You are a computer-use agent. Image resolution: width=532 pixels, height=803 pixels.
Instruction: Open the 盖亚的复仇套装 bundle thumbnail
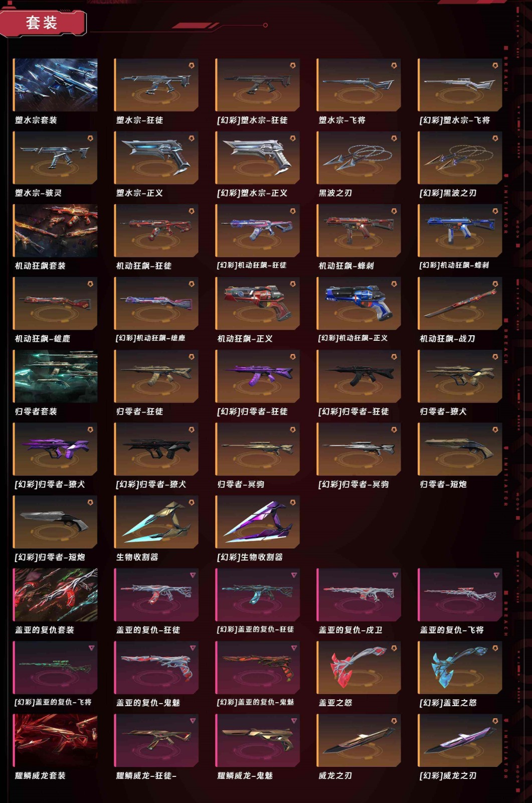(55, 594)
